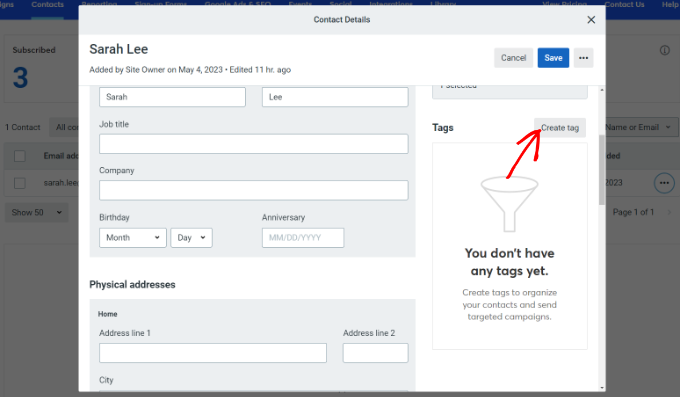The image size is (680, 397).
Task: Close the Contact Details dialog
Action: coord(591,20)
